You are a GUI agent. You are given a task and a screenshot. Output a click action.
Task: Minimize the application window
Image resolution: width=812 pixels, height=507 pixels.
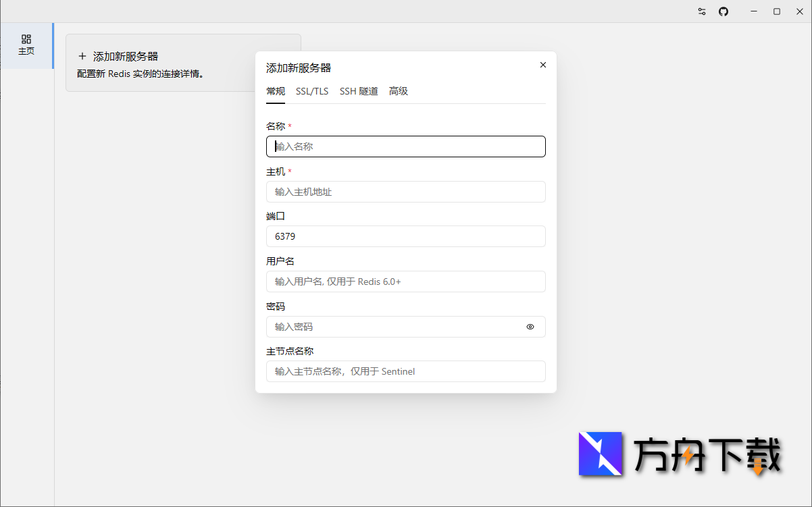pyautogui.click(x=753, y=11)
